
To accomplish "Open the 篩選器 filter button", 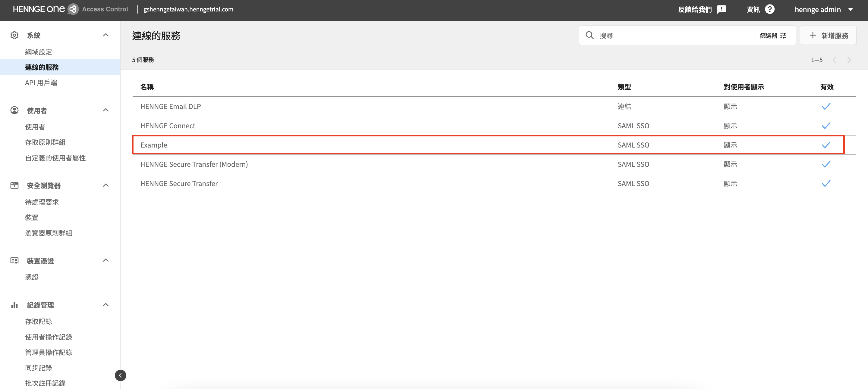I will coord(774,36).
